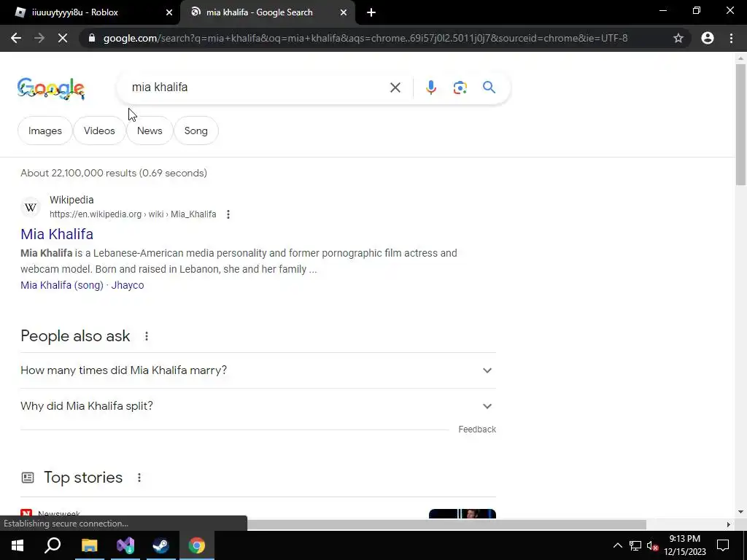The height and width of the screenshot is (560, 747).
Task: Open a new browser tab
Action: [371, 12]
